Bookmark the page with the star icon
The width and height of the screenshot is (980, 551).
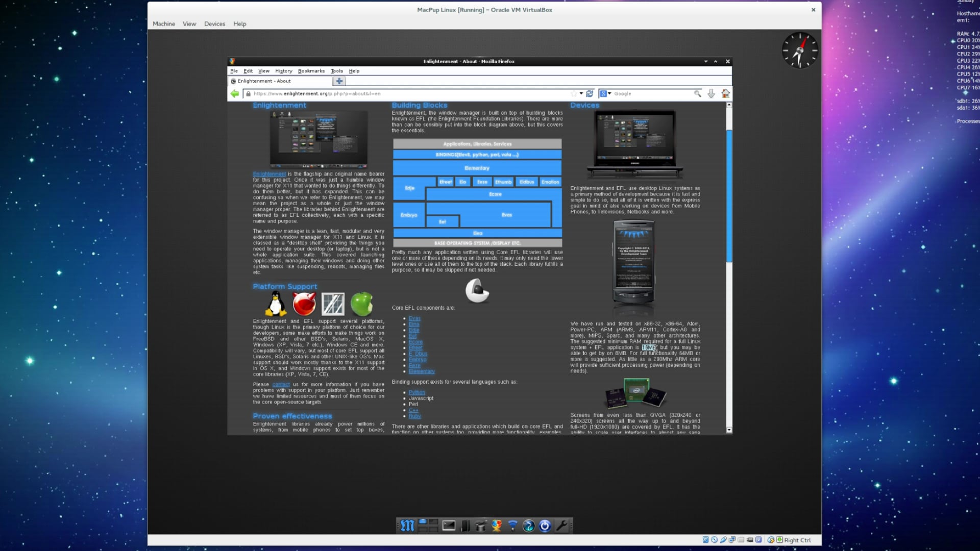coord(574,94)
